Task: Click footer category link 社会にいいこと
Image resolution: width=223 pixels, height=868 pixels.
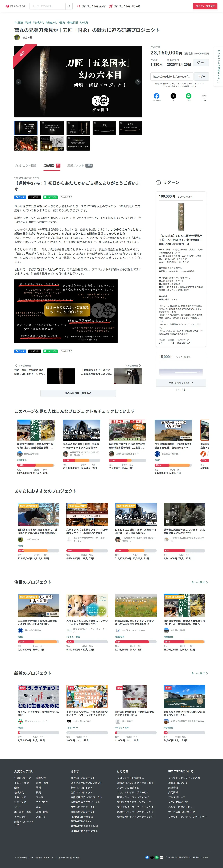Action: [23, 778]
